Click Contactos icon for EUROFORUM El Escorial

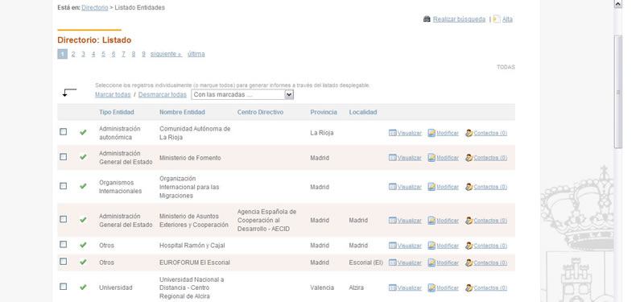pyautogui.click(x=469, y=263)
